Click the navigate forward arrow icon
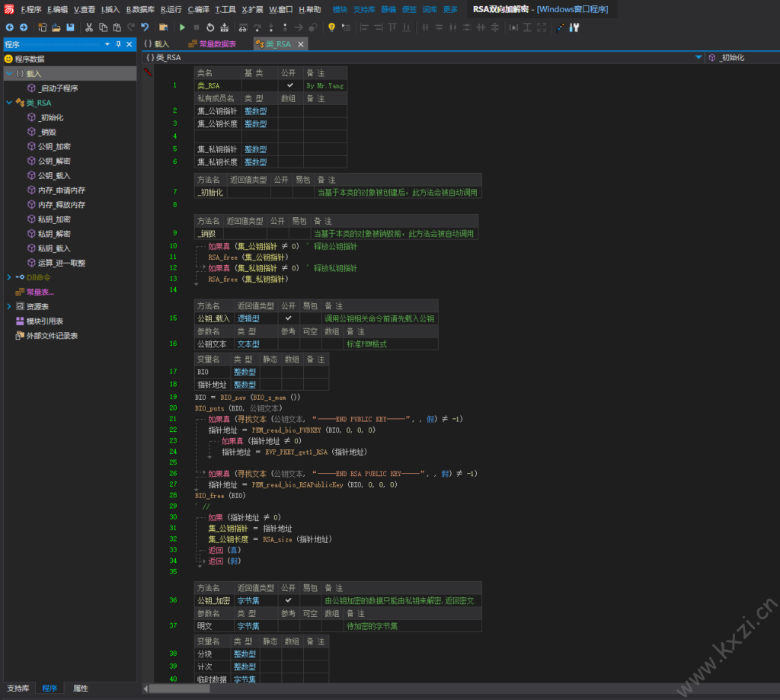Screen dimensions: 780x700 (24, 27)
